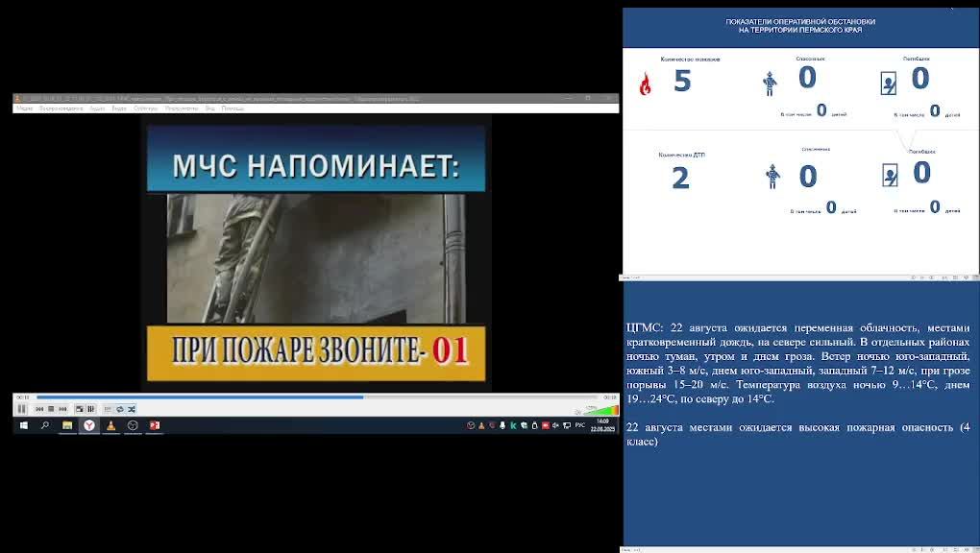Click the microphone tray icon
This screenshot has height=553, width=980.
click(502, 425)
